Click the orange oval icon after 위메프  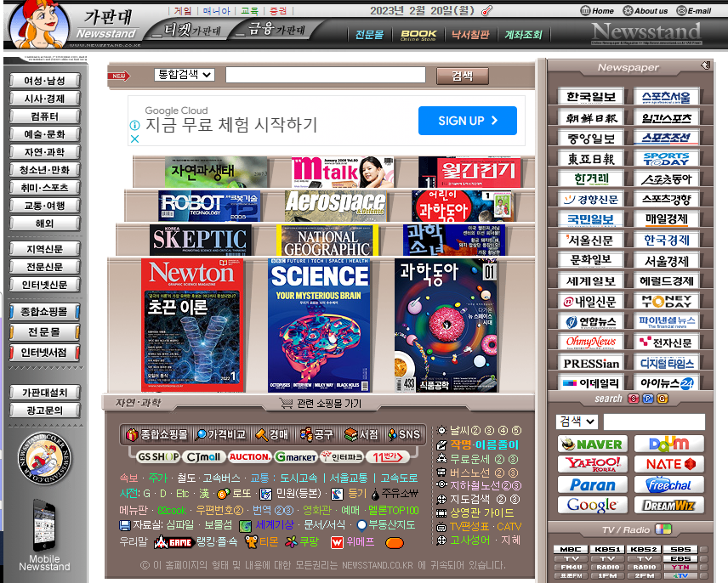coord(395,543)
